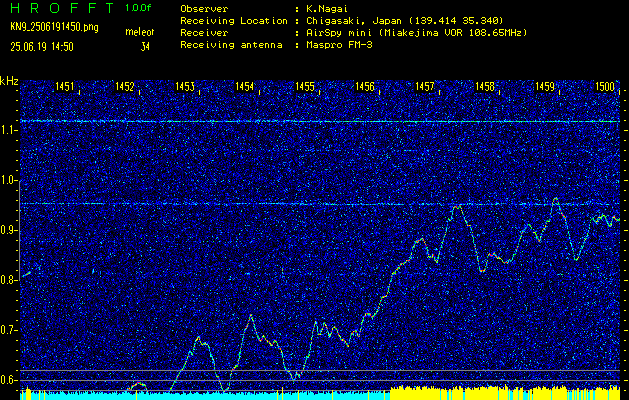Click the 0.8 frequency axis label

pyautogui.click(x=8, y=280)
